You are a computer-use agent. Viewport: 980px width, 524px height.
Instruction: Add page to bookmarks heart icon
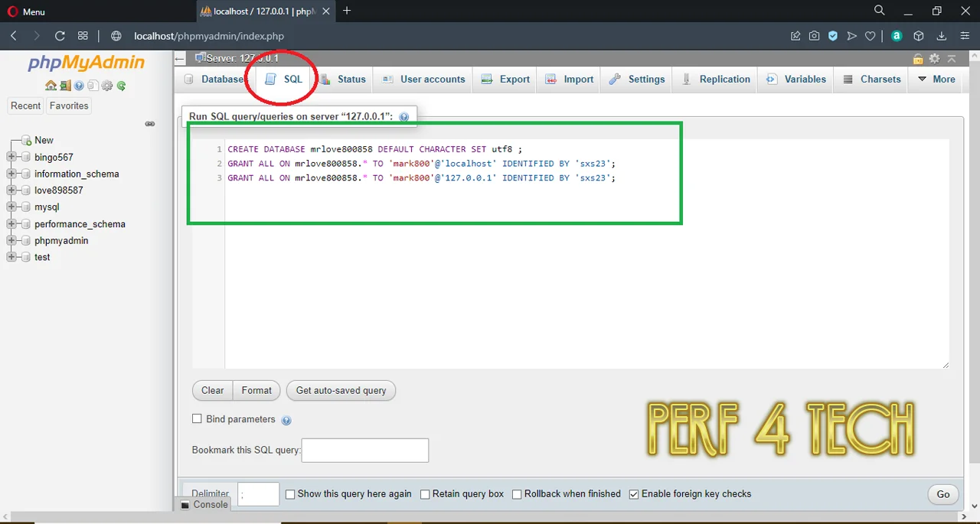(871, 36)
